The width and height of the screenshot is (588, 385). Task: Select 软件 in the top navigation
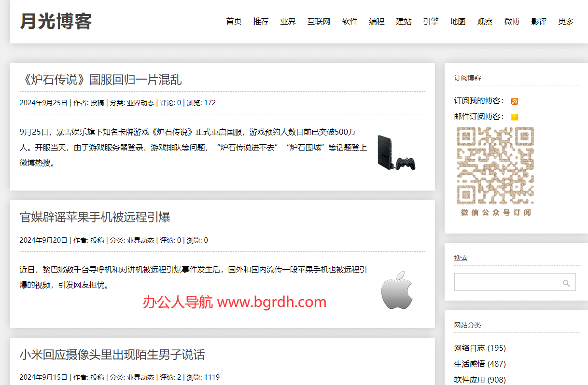350,22
